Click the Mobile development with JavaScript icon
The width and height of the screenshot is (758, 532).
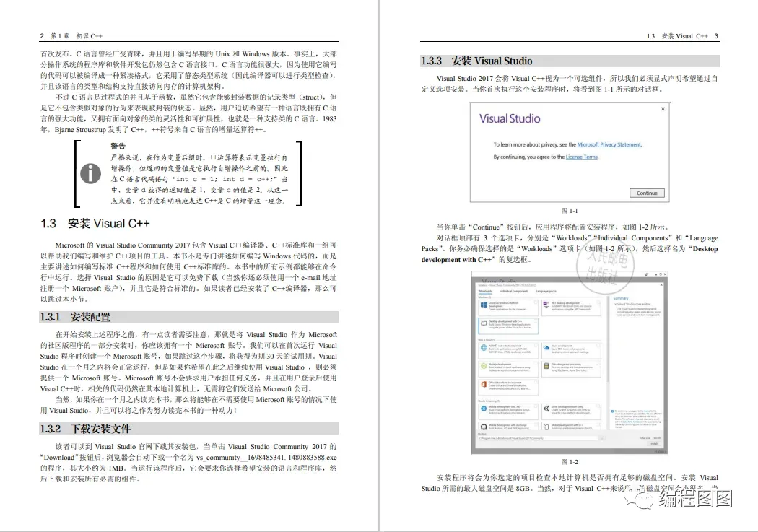click(x=484, y=427)
